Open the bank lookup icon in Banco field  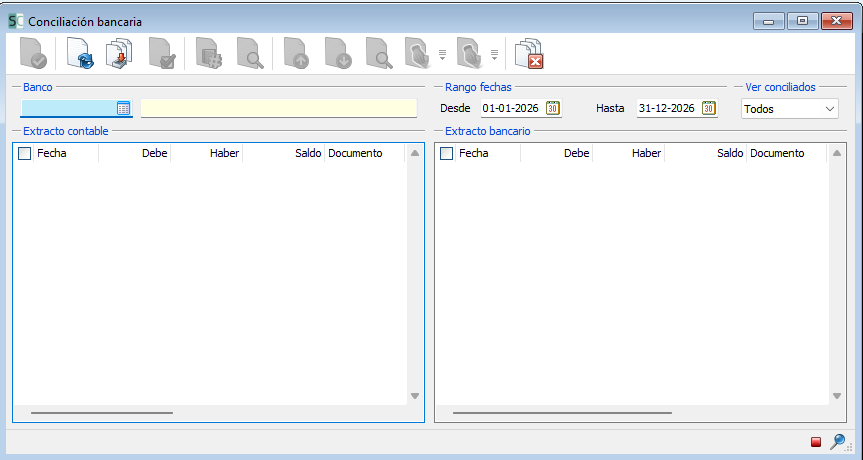point(123,108)
